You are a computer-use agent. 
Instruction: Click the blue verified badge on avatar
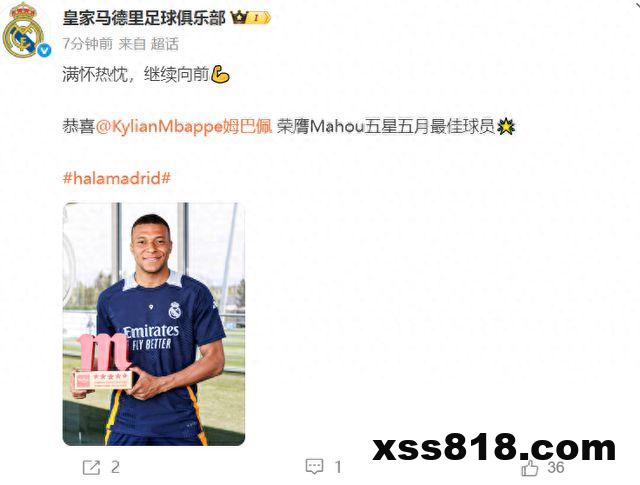tap(44, 51)
